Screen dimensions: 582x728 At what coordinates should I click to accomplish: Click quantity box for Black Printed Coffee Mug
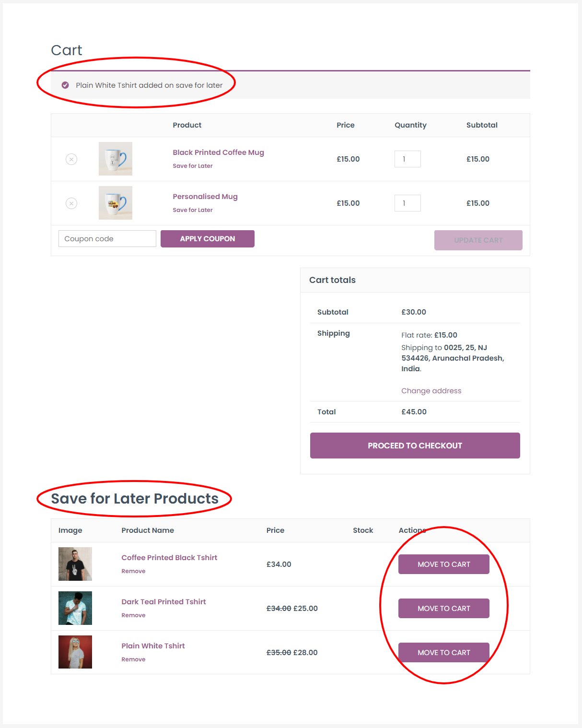(x=407, y=159)
